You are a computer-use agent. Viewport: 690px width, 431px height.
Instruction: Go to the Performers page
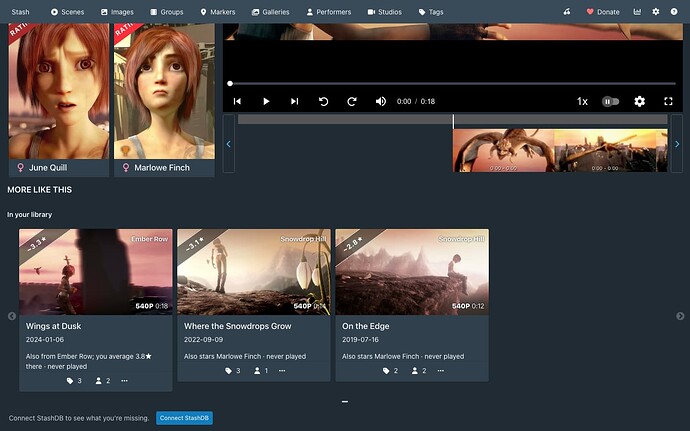[329, 12]
